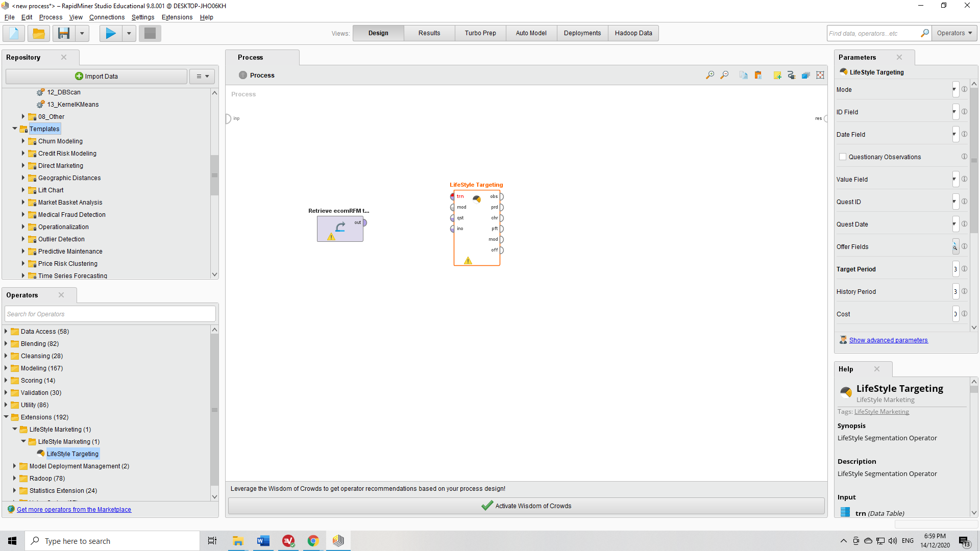The image size is (980, 551).
Task: Auto-wire operators with the plug icon
Action: coord(792,75)
